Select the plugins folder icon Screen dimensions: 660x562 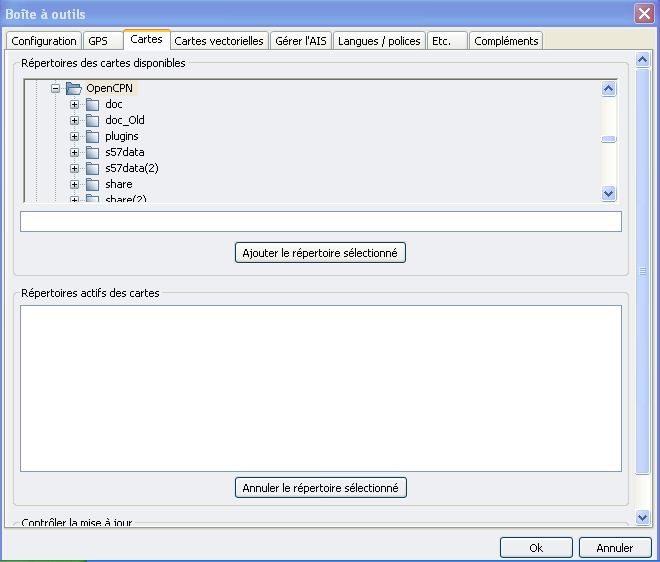tap(93, 136)
